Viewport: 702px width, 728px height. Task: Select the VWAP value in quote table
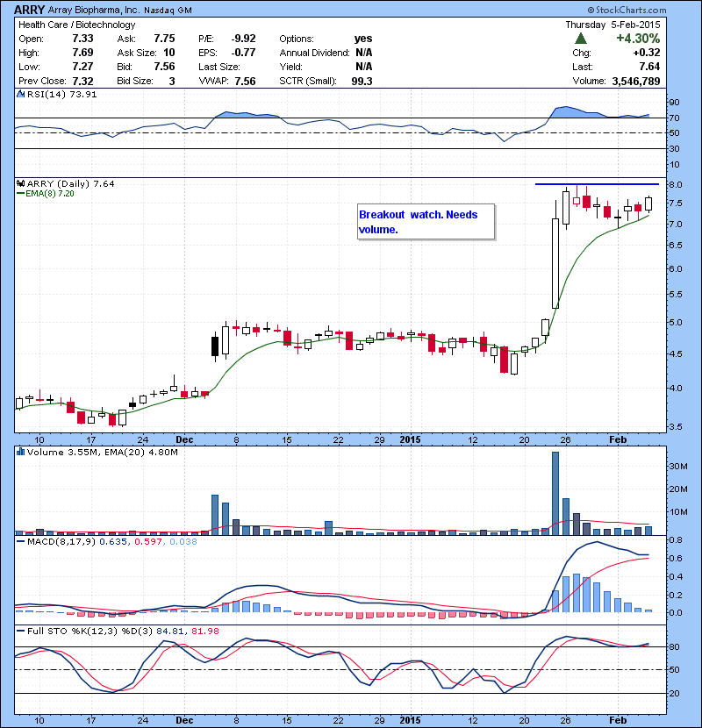(246, 81)
